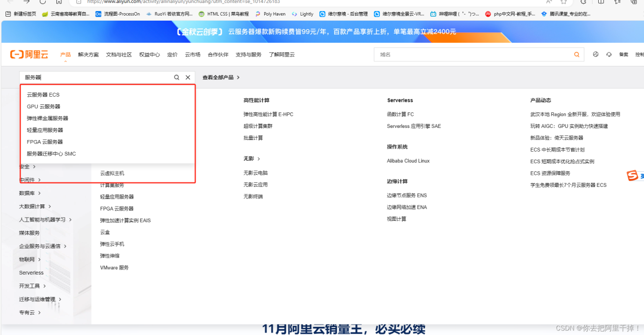Open the 解决方案 menu

tap(88, 54)
